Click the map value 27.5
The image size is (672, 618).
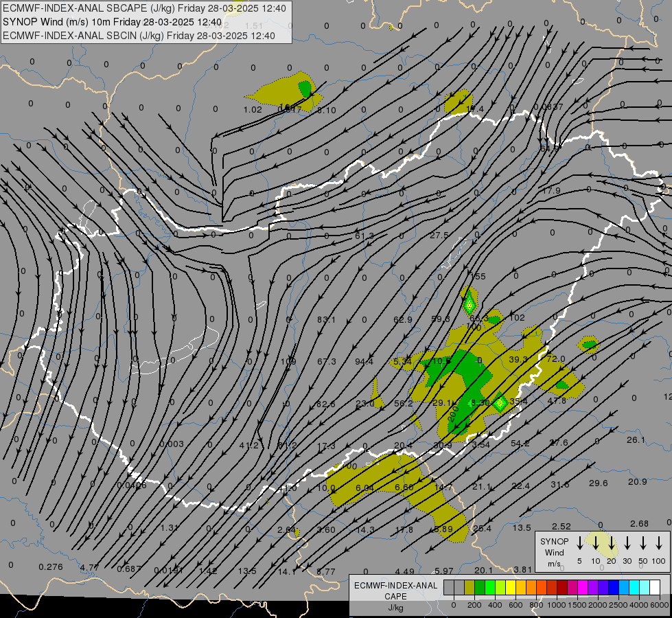[439, 235]
